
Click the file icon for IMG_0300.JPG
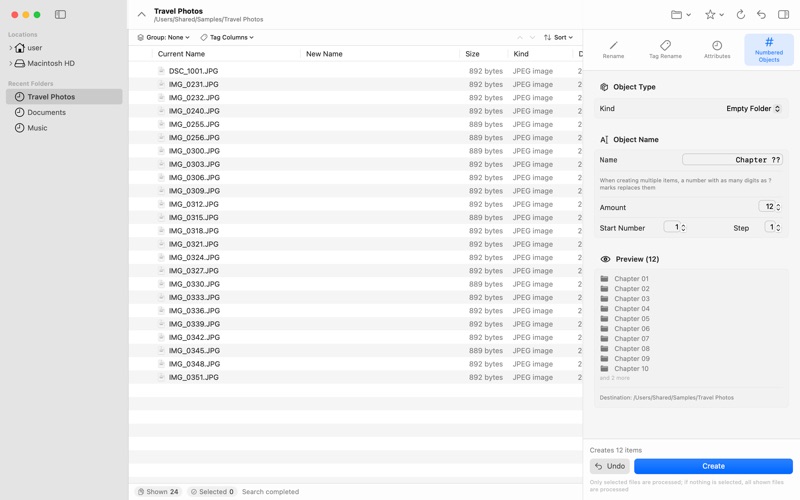(161, 151)
